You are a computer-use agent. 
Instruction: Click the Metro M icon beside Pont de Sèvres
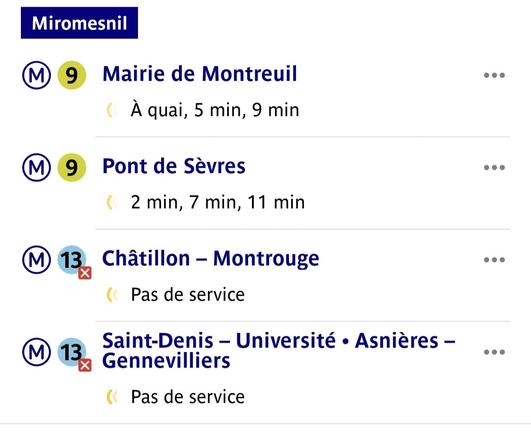(37, 167)
